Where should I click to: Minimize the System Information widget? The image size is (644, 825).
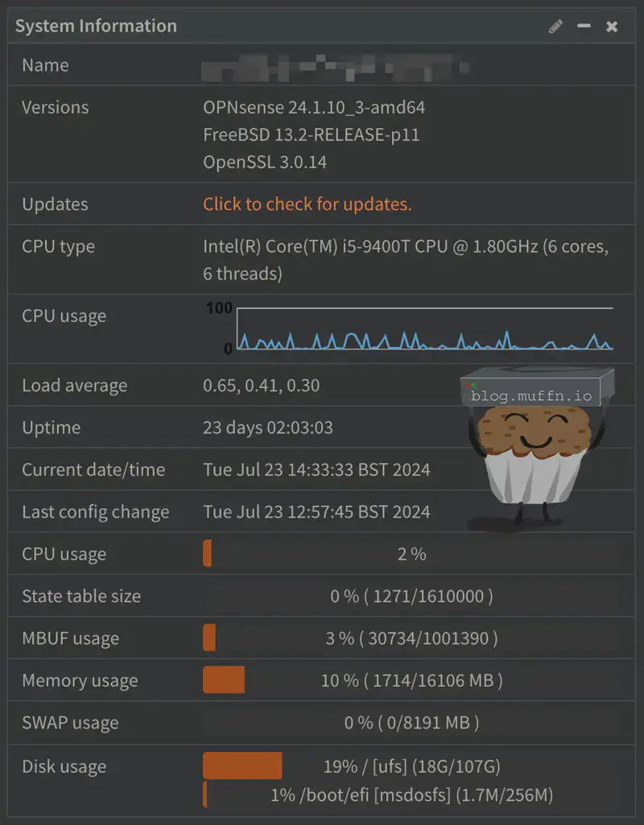[x=584, y=27]
